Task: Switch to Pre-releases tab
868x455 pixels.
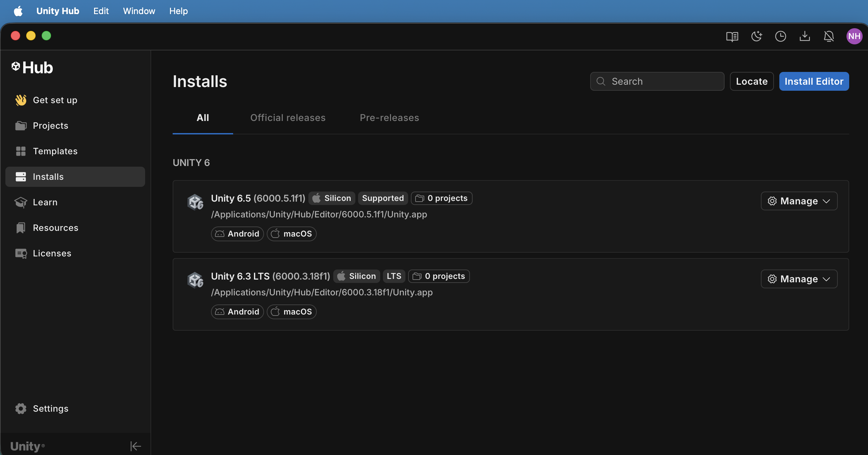Action: click(x=389, y=118)
